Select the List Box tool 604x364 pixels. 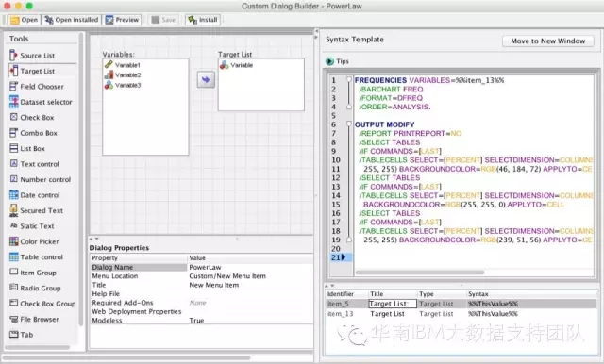point(27,148)
